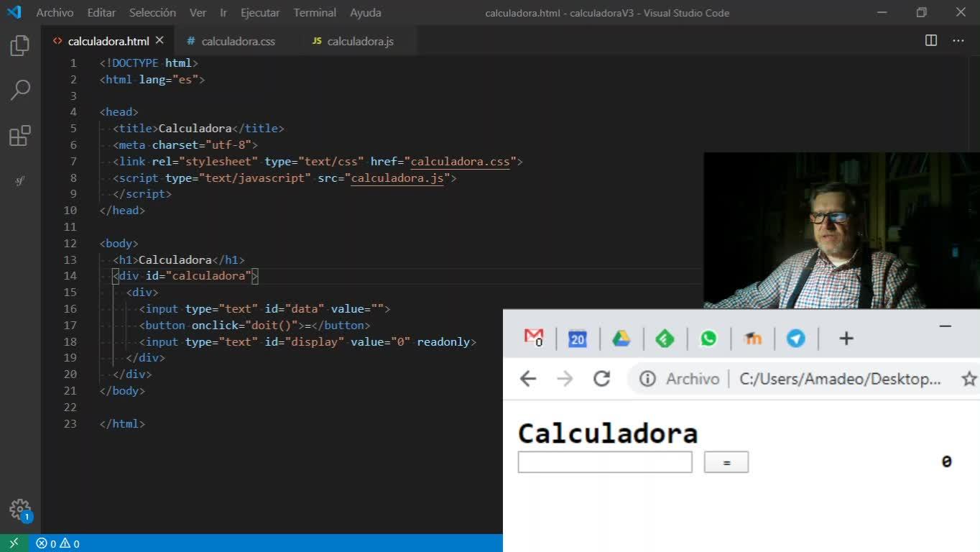This screenshot has width=980, height=552.
Task: Open the 'sf' view in the activity bar
Action: (x=20, y=181)
